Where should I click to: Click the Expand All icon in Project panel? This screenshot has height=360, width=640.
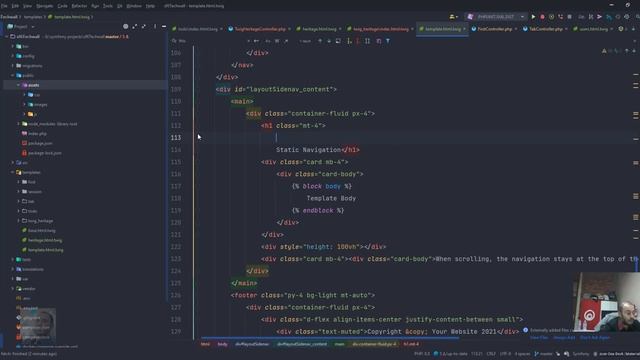click(135, 27)
